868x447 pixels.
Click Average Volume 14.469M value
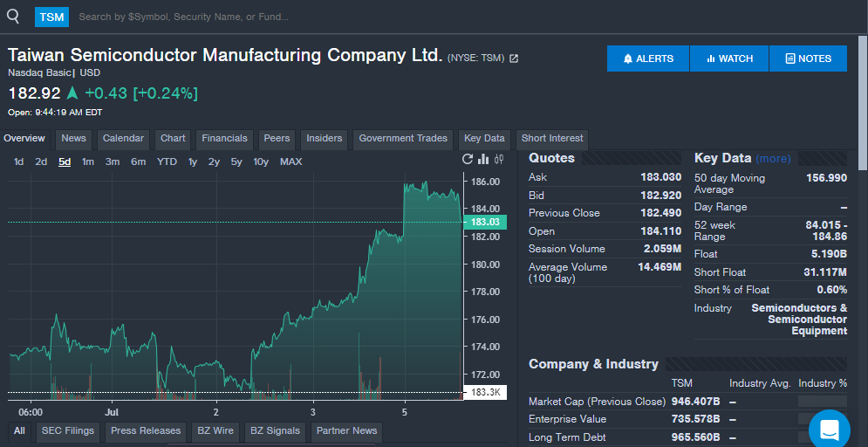point(660,267)
